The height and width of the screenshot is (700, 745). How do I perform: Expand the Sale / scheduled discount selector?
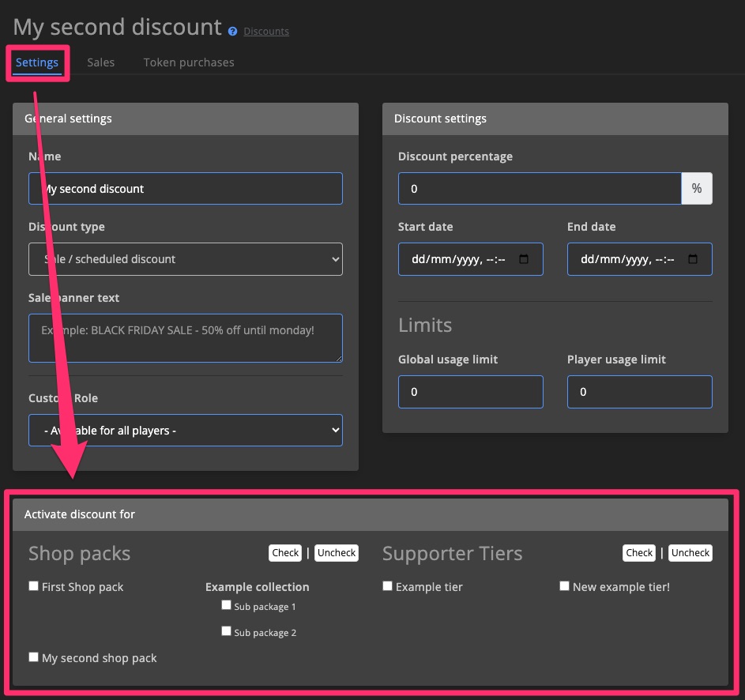[x=185, y=259]
